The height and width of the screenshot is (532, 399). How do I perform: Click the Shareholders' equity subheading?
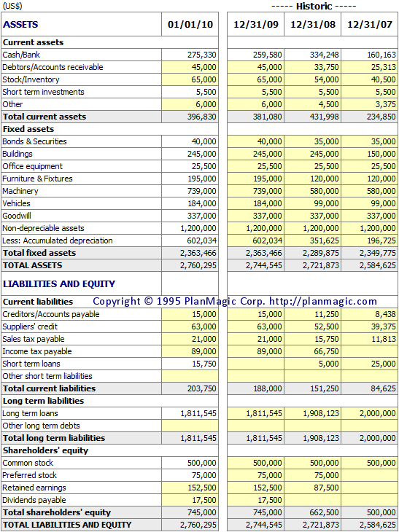(x=45, y=450)
